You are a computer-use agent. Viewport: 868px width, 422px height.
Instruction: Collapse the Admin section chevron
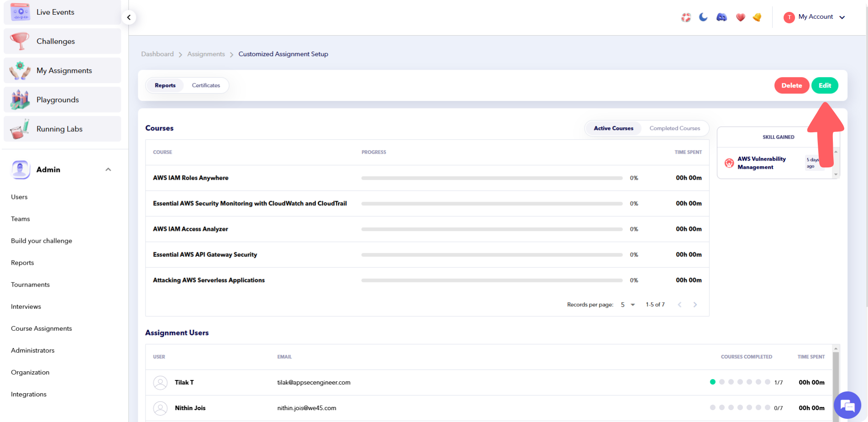108,169
